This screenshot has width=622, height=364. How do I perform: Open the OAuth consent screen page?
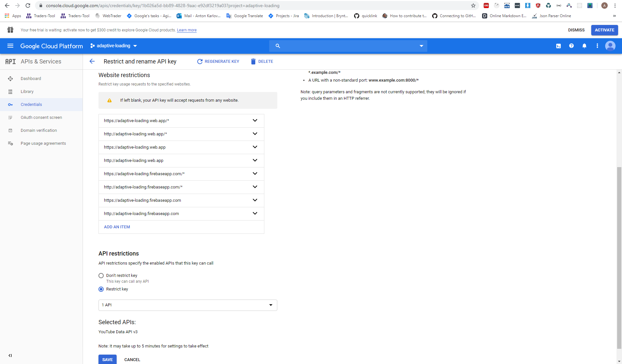[x=41, y=117]
